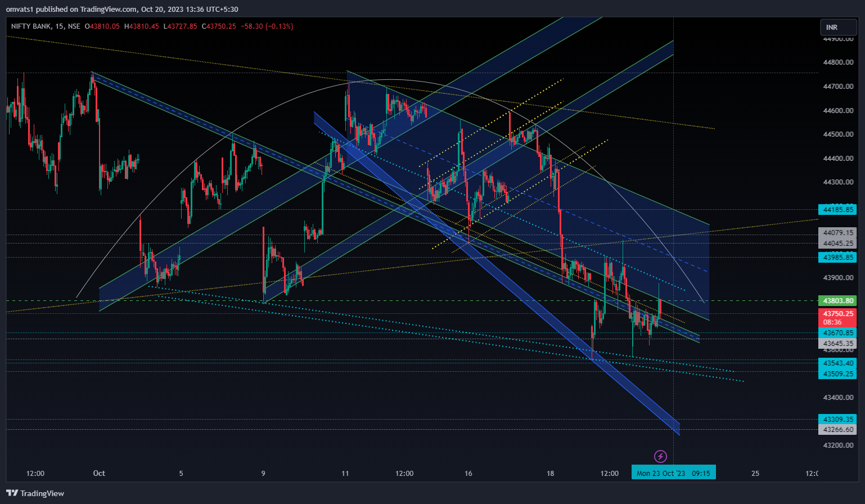Click the 5 date on time axis
This screenshot has height=504, width=865.
point(181,473)
